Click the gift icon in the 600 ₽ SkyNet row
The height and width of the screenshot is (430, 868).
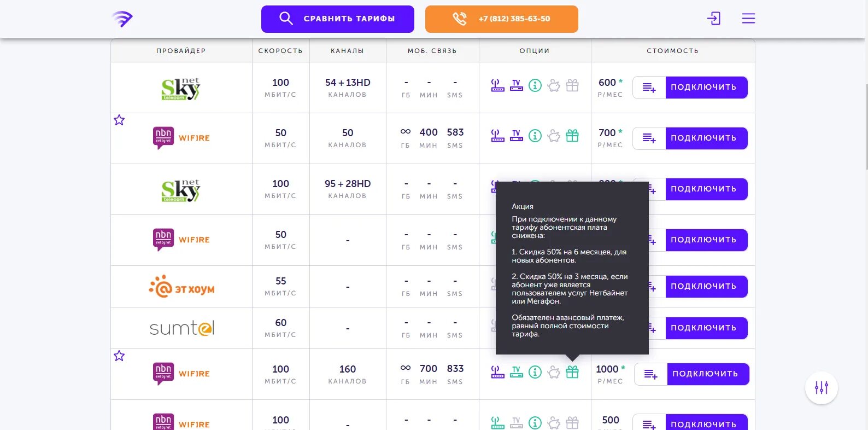572,85
